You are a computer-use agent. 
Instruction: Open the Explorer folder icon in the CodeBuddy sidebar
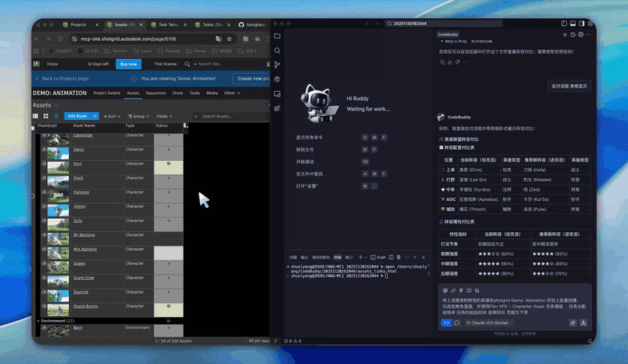tap(277, 36)
